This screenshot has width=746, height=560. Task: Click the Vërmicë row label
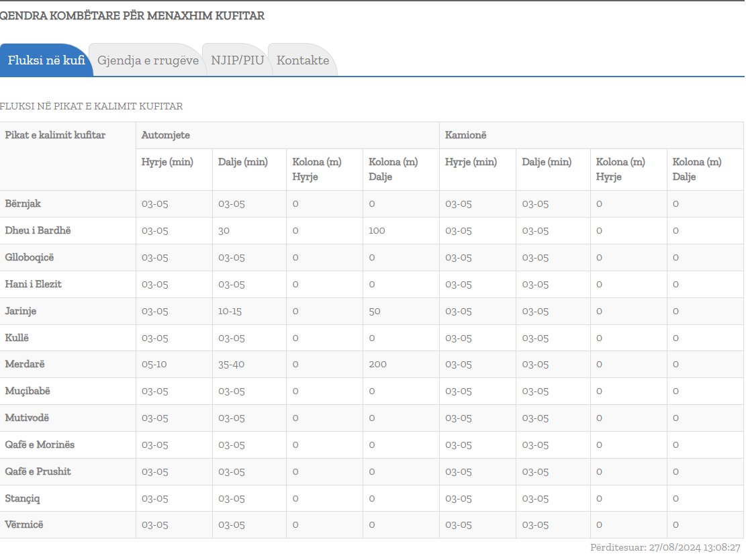24,524
